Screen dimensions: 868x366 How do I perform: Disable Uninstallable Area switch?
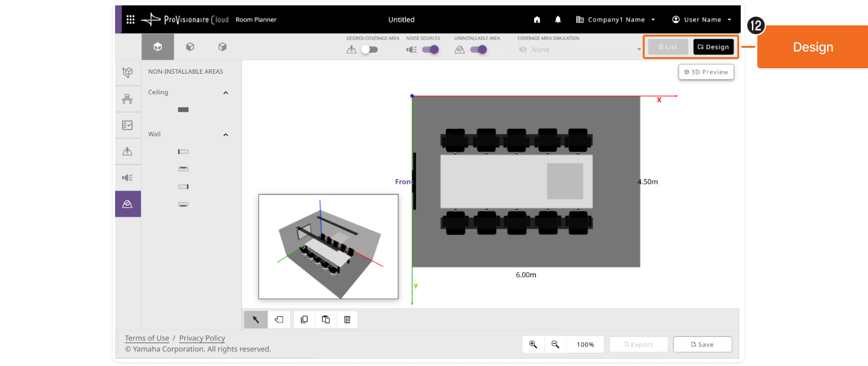478,50
